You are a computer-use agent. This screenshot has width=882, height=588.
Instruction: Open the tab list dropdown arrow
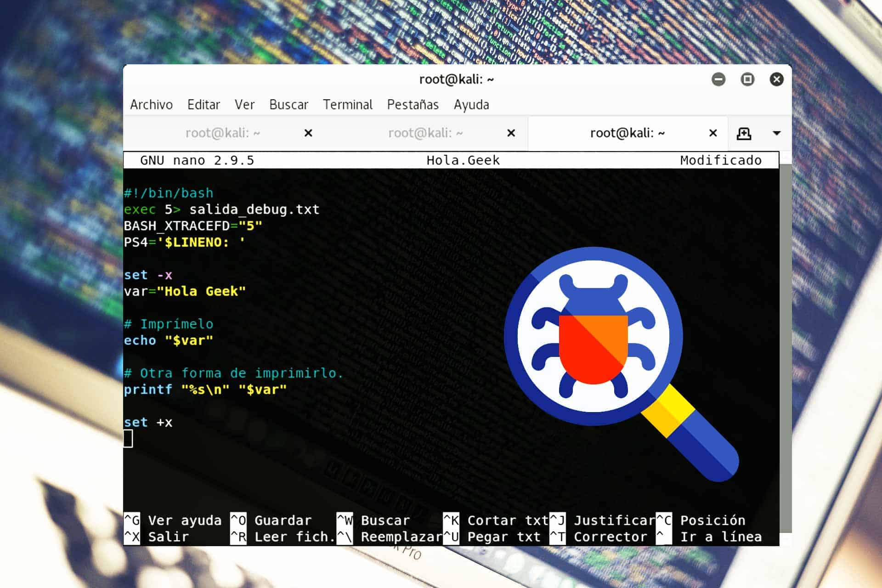(x=776, y=133)
